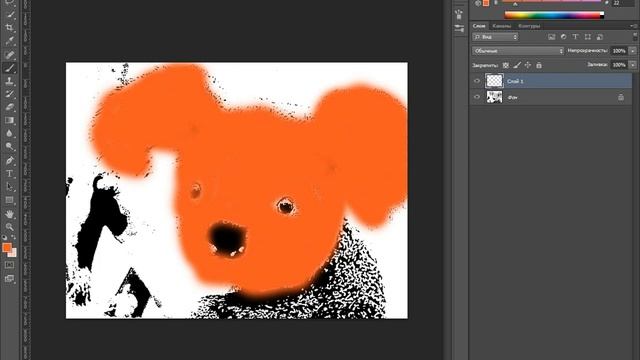Filter layers by smart objects
Viewport: 640px width, 360px height.
pos(600,37)
